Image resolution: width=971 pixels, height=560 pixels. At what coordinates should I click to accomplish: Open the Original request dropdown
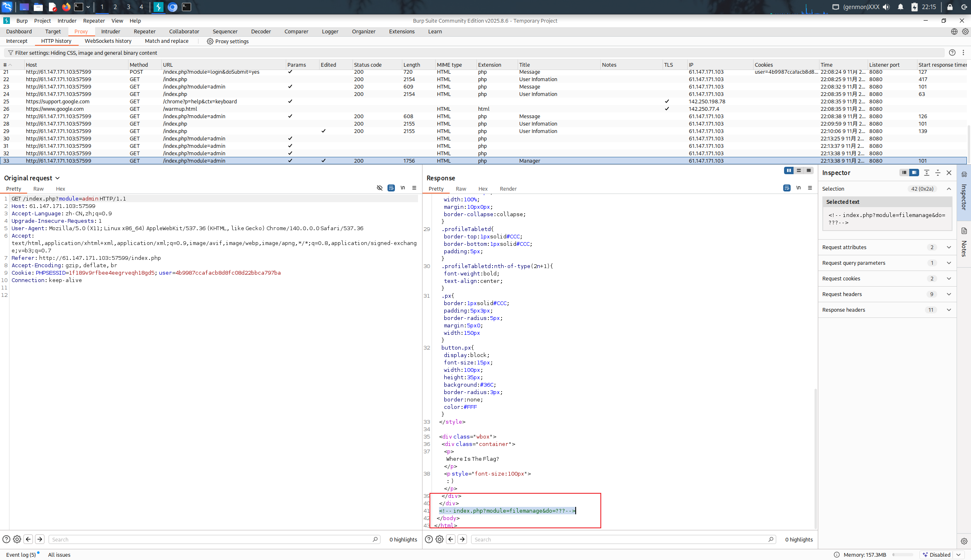[57, 178]
